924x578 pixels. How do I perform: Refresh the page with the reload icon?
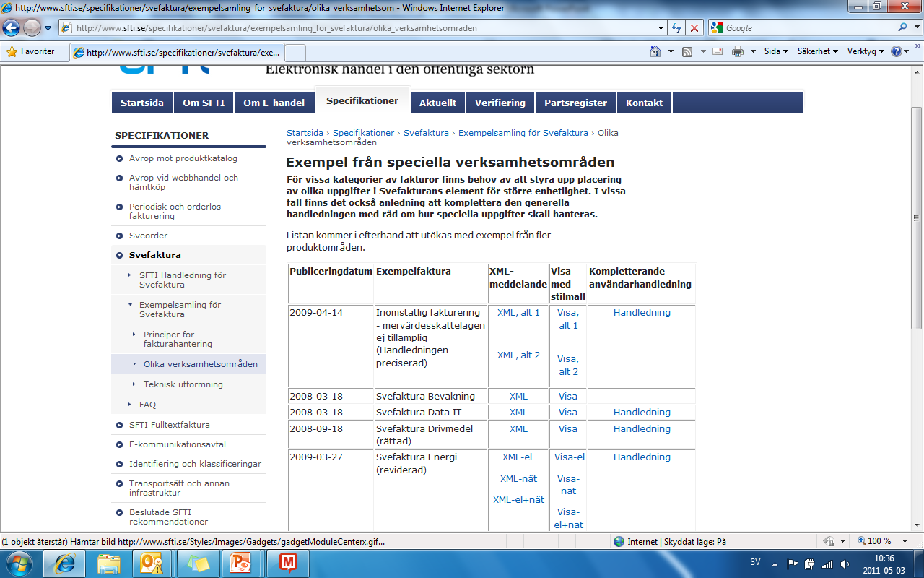[x=676, y=27]
